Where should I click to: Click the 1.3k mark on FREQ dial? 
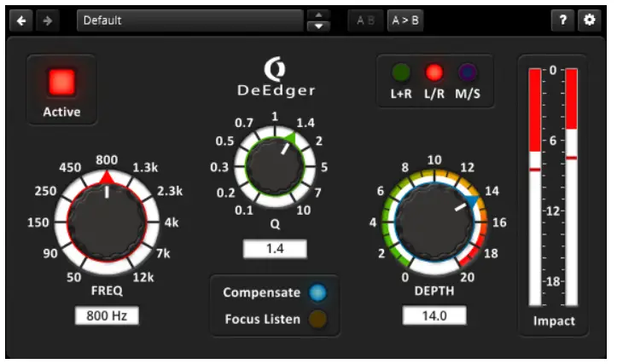(x=145, y=168)
